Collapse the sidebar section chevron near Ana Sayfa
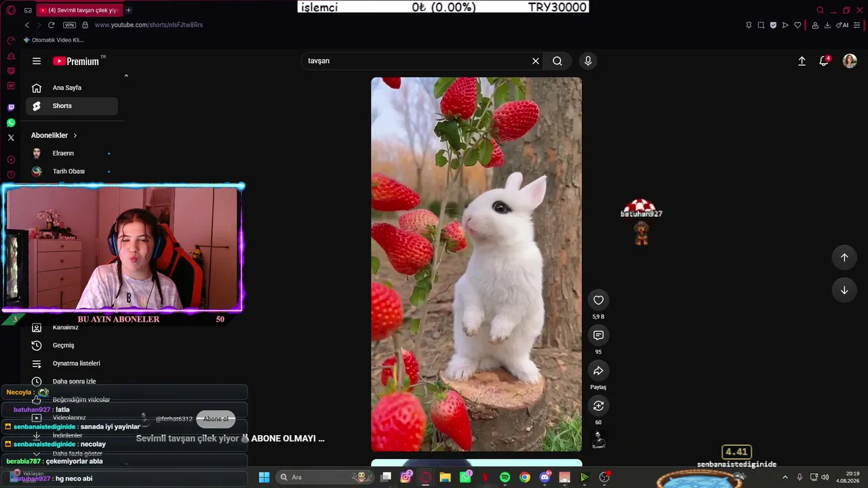The width and height of the screenshot is (868, 488). [126, 76]
